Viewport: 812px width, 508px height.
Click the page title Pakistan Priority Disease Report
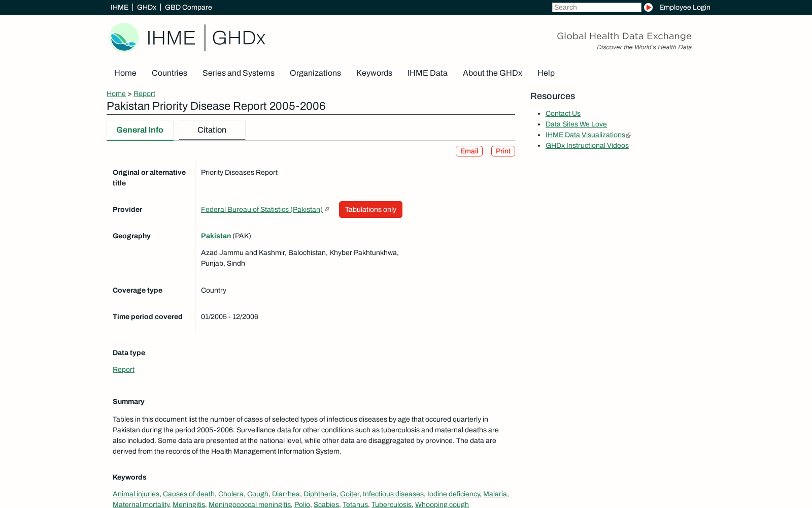click(216, 106)
